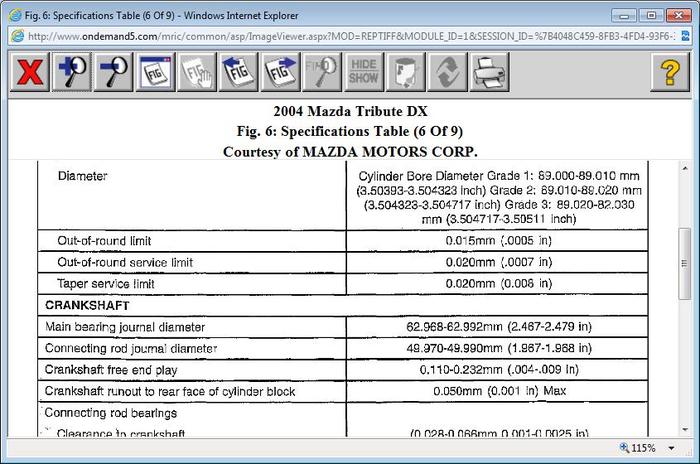Click the grayed Find magnifier icon
The height and width of the screenshot is (464, 700).
322,72
